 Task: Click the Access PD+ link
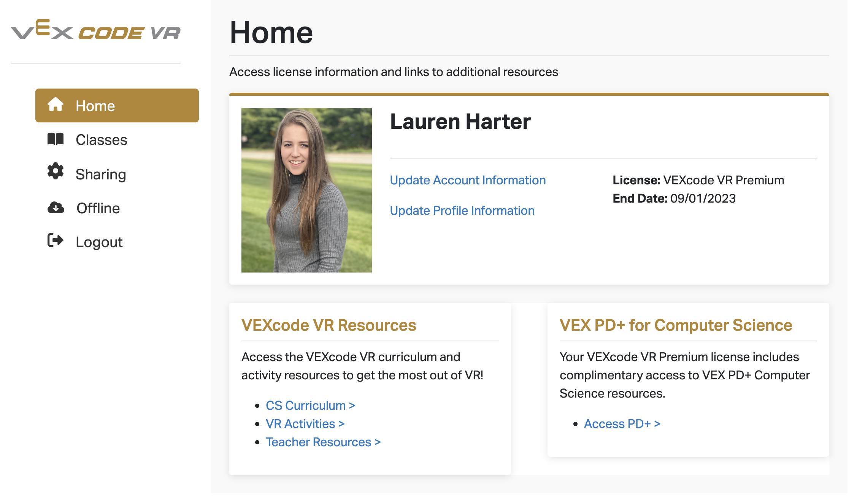[x=622, y=423]
